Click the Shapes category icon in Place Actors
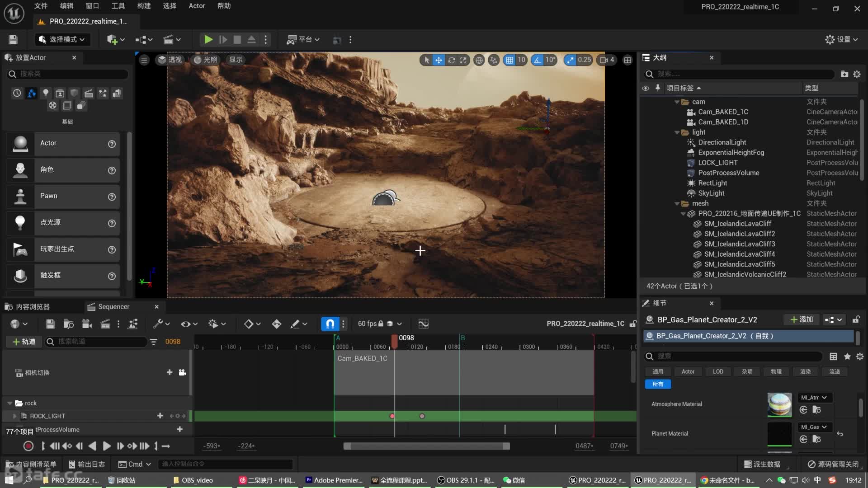The height and width of the screenshot is (488, 868). tap(74, 93)
